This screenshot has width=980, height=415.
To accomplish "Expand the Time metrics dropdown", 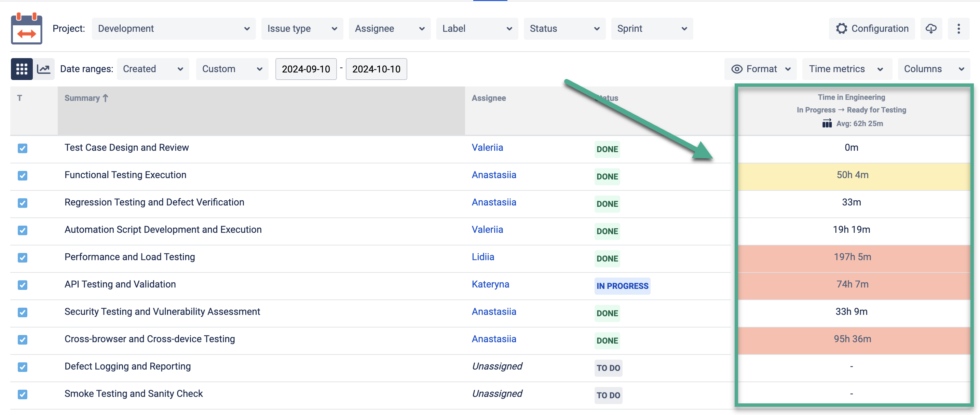I will pyautogui.click(x=846, y=69).
